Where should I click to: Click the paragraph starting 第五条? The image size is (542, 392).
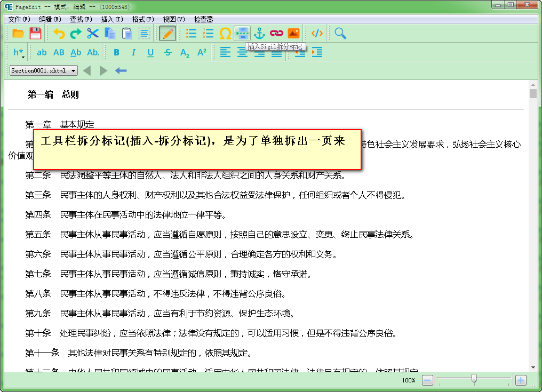point(220,234)
